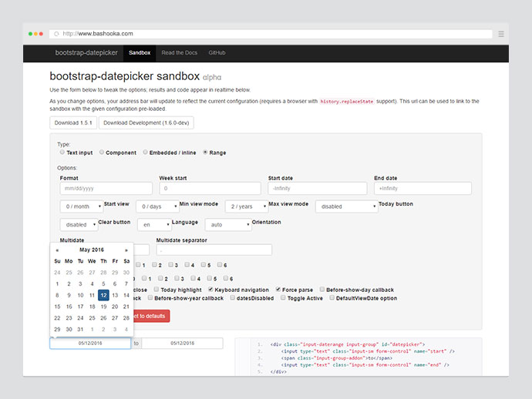
Task: Select day 23 in calendar
Action: (x=69, y=318)
